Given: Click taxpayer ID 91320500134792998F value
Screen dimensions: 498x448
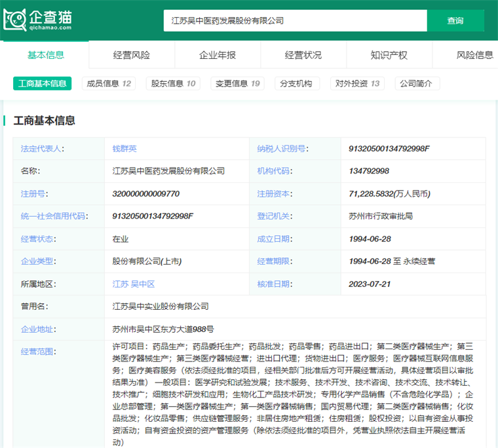Looking at the screenshot, I should (x=389, y=149).
